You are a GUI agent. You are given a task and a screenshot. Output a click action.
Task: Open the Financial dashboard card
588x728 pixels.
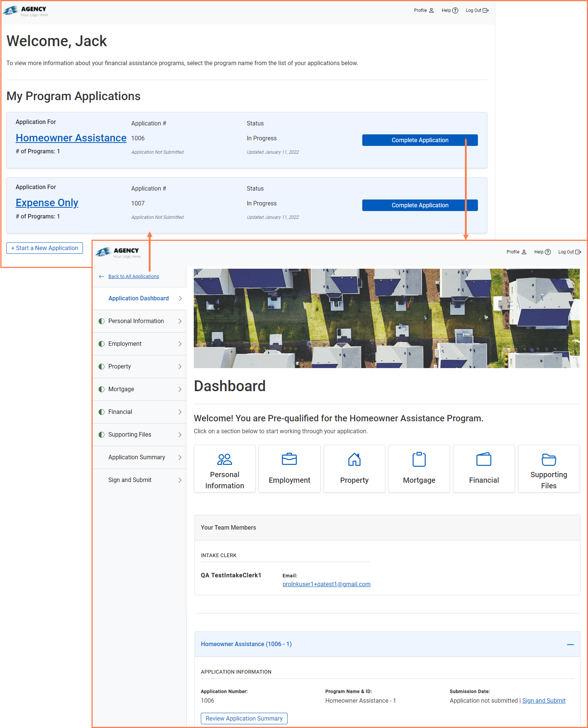click(x=484, y=469)
